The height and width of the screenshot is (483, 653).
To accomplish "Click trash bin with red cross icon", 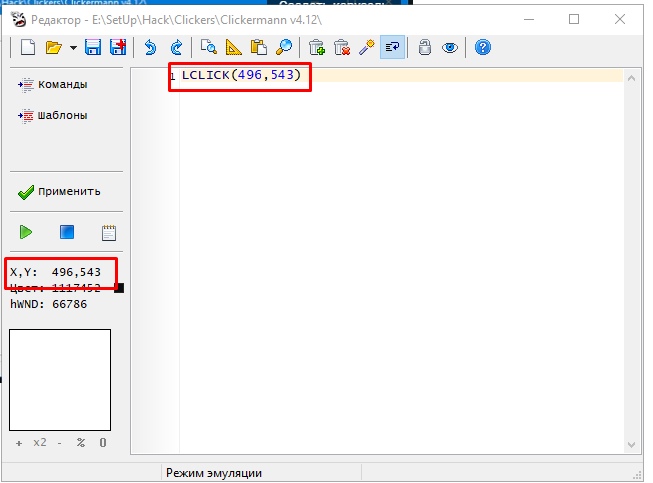I will 341,47.
